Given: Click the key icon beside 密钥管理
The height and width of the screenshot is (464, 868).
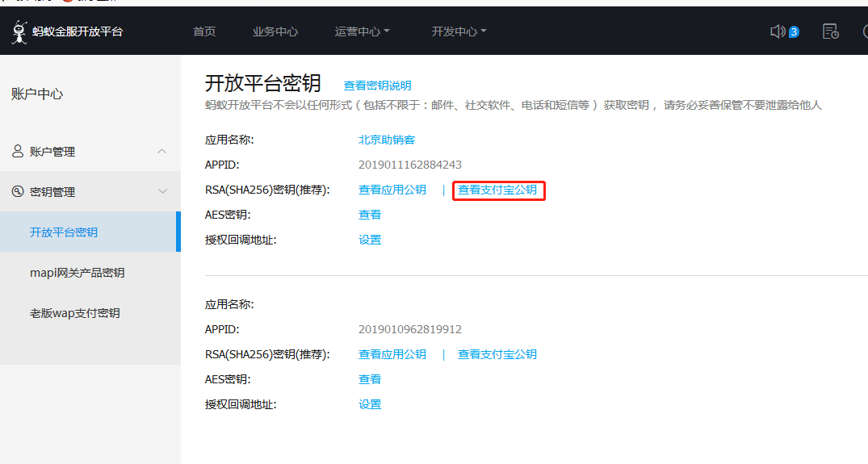Looking at the screenshot, I should pos(18,192).
